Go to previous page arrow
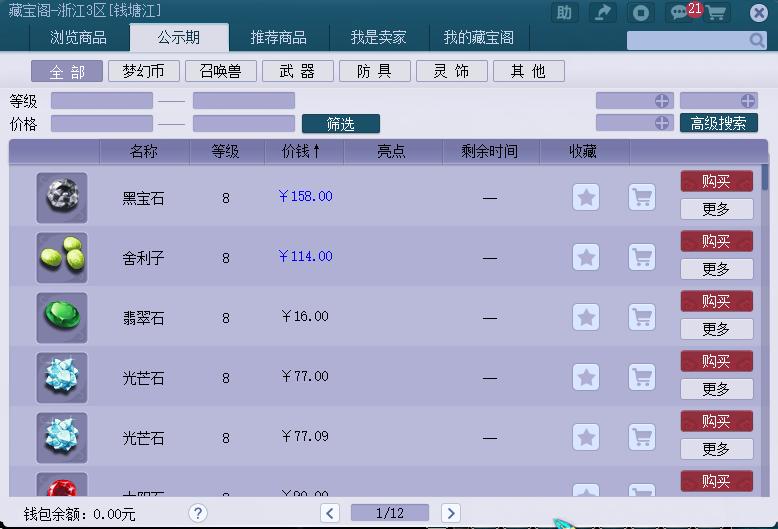This screenshot has width=778, height=529. coord(330,513)
